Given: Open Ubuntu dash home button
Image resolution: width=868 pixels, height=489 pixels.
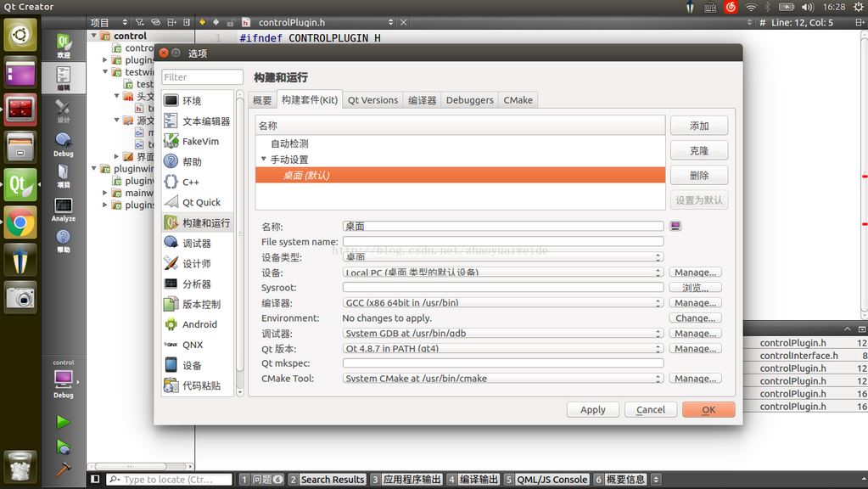Looking at the screenshot, I should [x=20, y=34].
